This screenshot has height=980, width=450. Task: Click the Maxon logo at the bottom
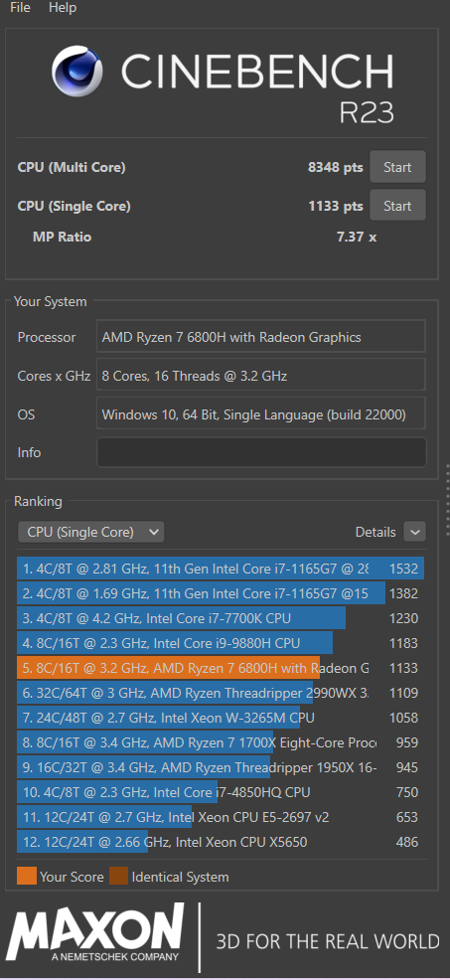95,934
